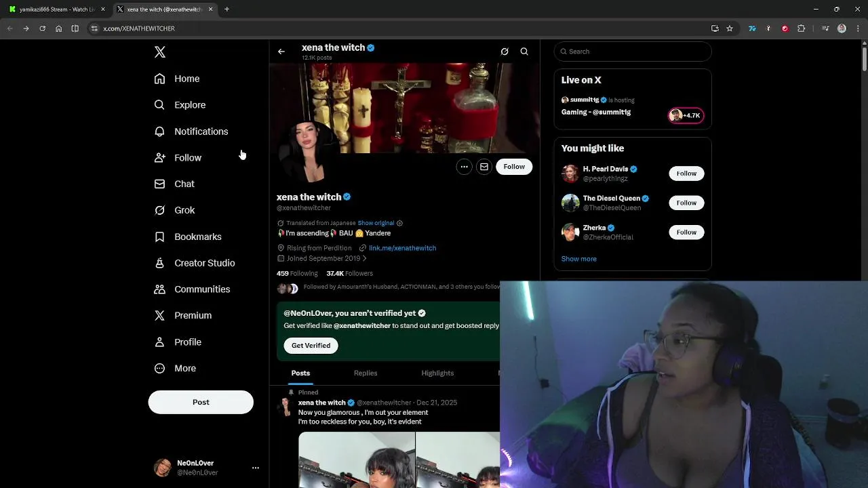Click Show original translation link
The width and height of the screenshot is (868, 488).
point(376,223)
